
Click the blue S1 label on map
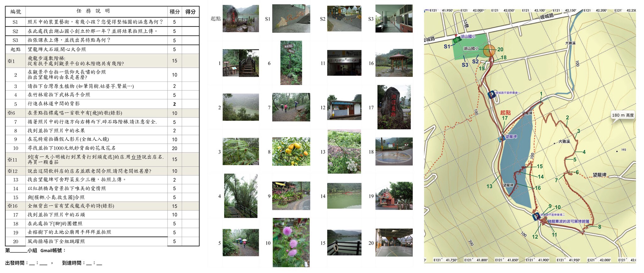tap(447, 47)
